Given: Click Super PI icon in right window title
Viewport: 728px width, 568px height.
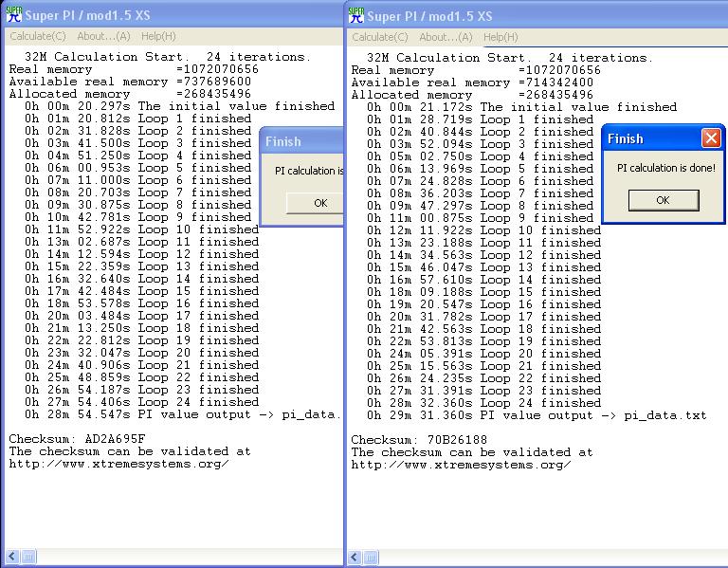Looking at the screenshot, I should (x=356, y=15).
